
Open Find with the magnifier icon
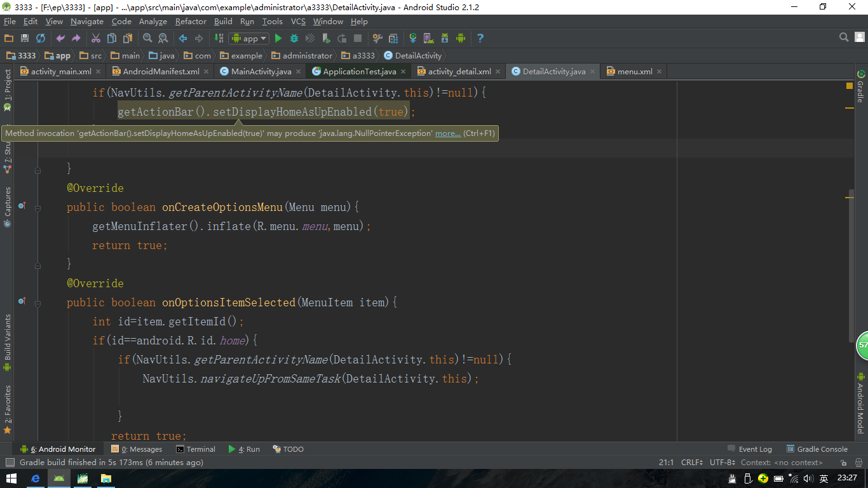(x=147, y=38)
